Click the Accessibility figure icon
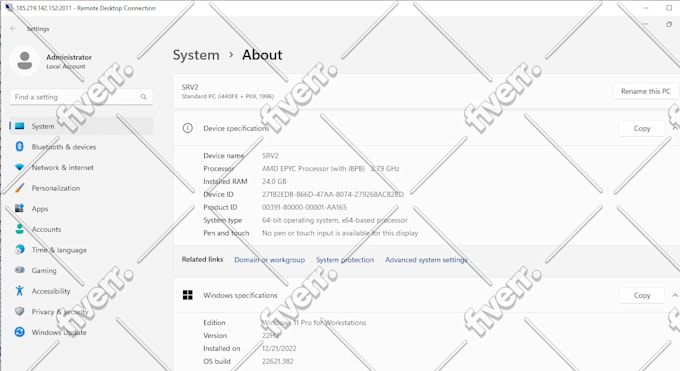680x371 pixels. tap(20, 290)
